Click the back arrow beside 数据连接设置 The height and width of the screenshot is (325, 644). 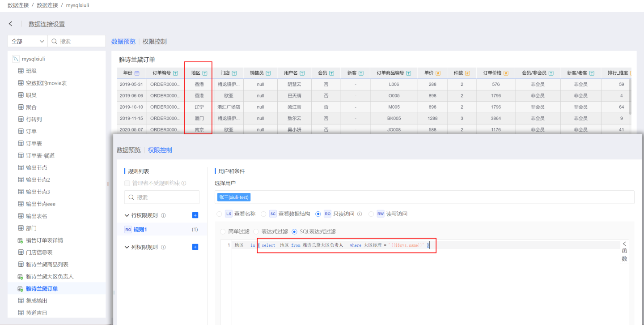click(x=11, y=24)
